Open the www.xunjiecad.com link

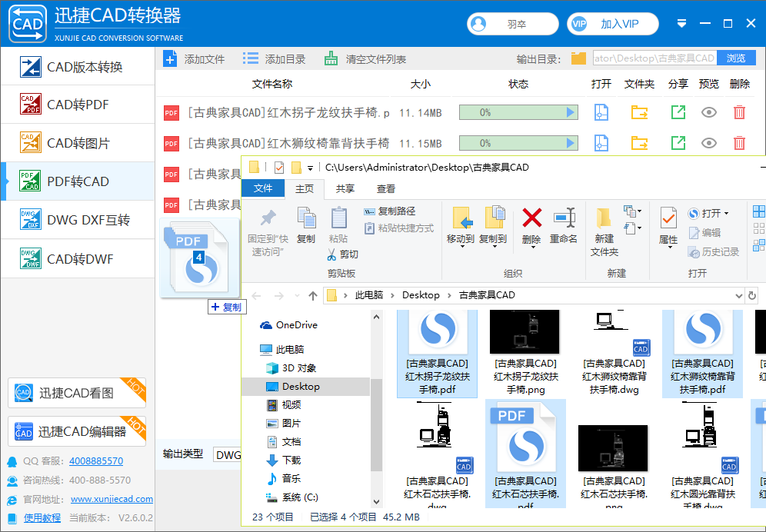112,499
